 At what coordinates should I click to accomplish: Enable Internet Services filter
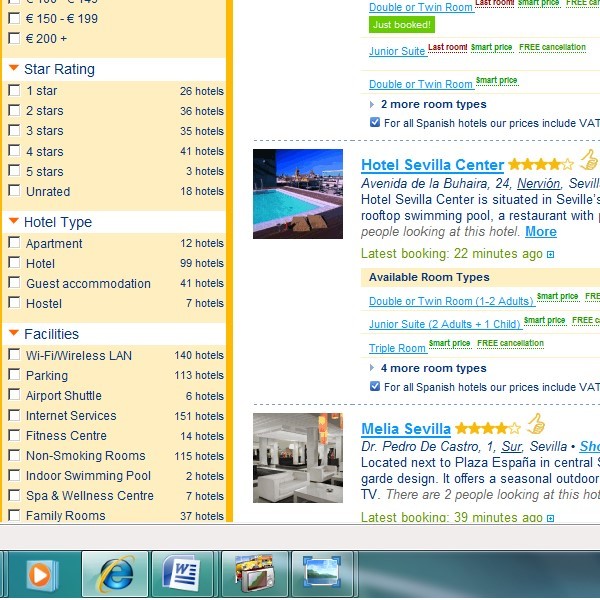point(14,415)
